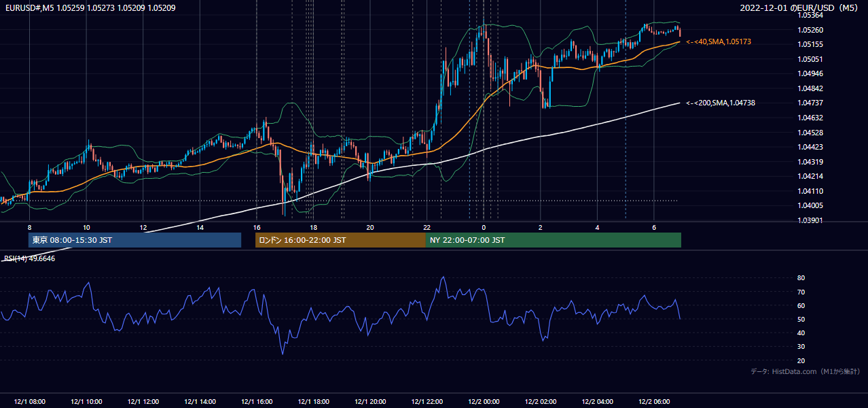Click the 12/1 18:00 bottom time label
The image size is (868, 408).
pos(313,402)
